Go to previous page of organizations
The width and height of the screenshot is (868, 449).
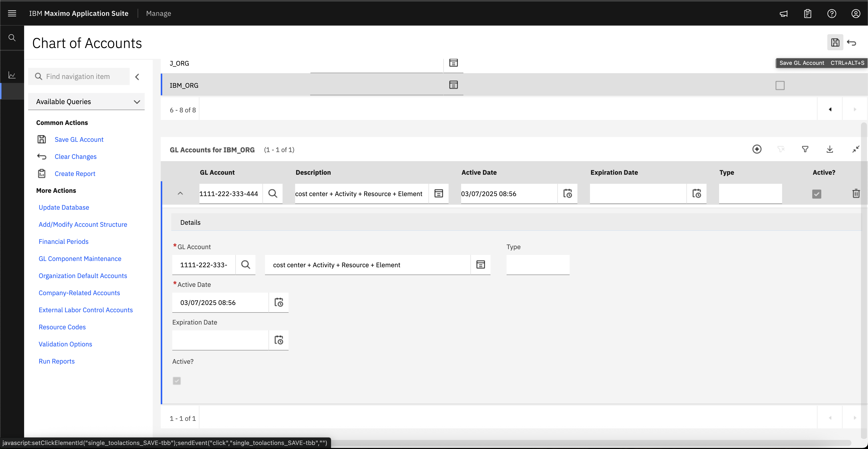point(830,109)
